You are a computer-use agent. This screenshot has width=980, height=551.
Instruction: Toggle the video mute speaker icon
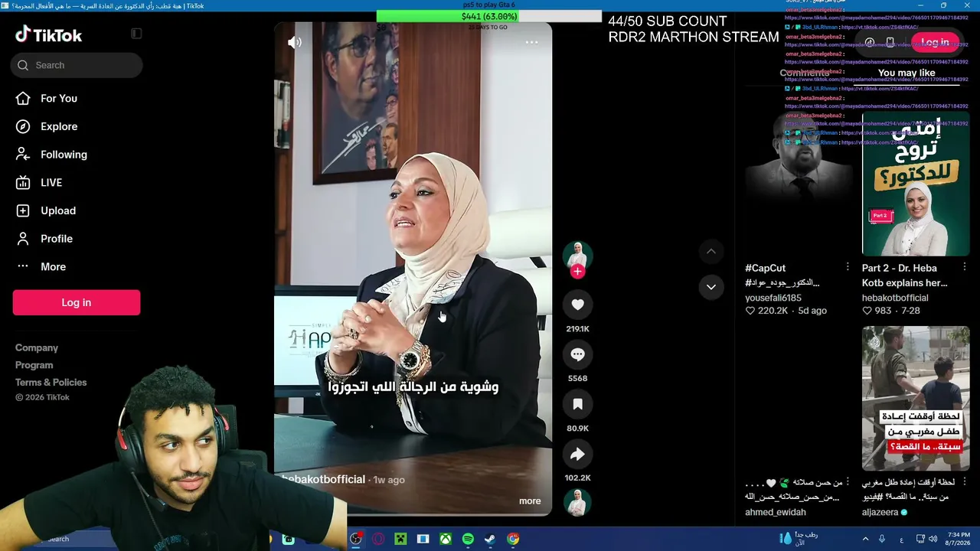coord(295,42)
